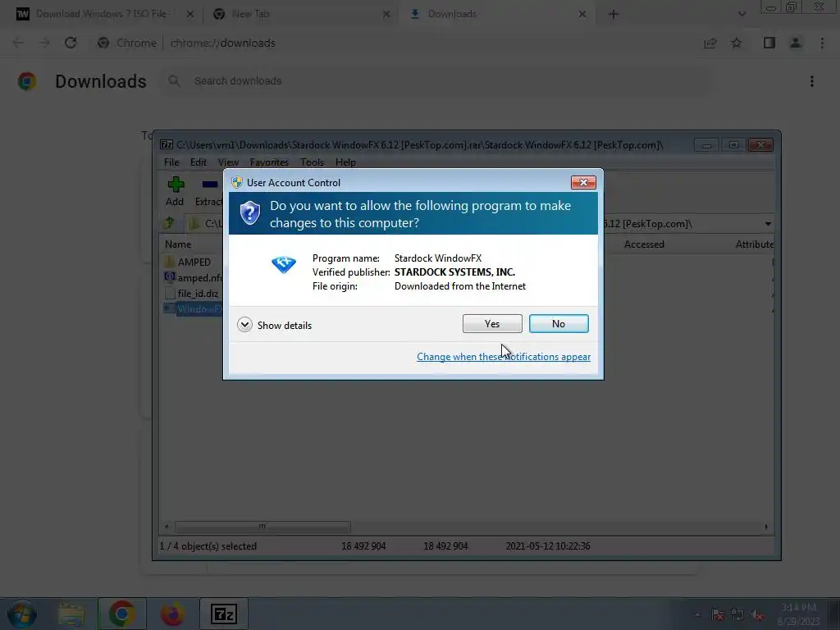This screenshot has height=630, width=840.
Task: Maximize the 7-Zip window
Action: tap(733, 145)
